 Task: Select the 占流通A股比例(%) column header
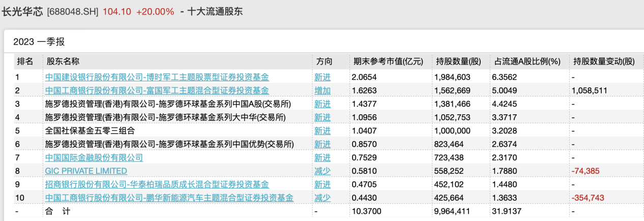tap(528, 61)
